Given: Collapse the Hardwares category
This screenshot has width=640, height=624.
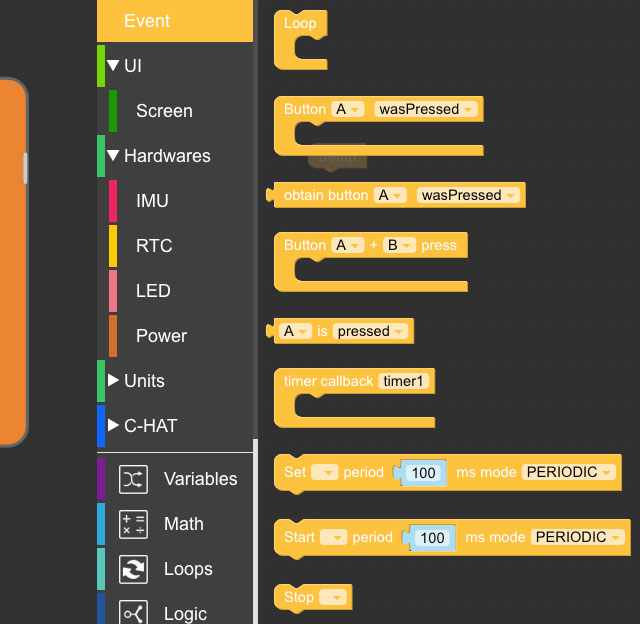Looking at the screenshot, I should [x=113, y=156].
